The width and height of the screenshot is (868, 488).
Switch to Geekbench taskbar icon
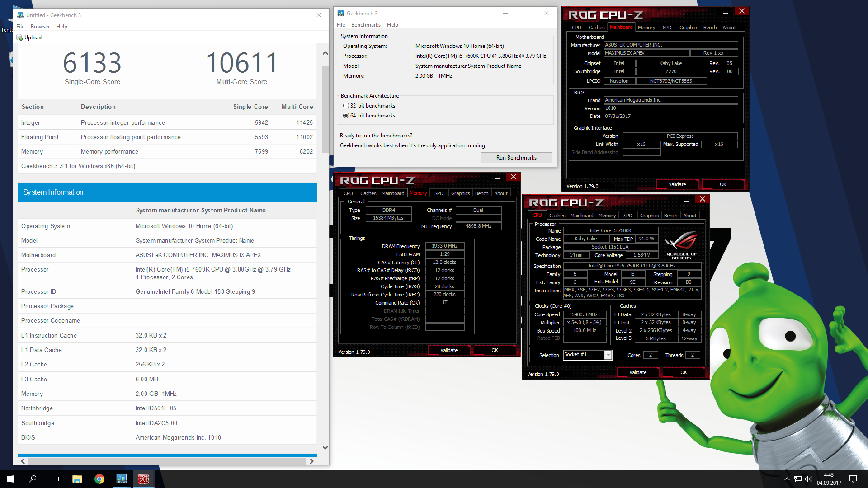(x=122, y=479)
